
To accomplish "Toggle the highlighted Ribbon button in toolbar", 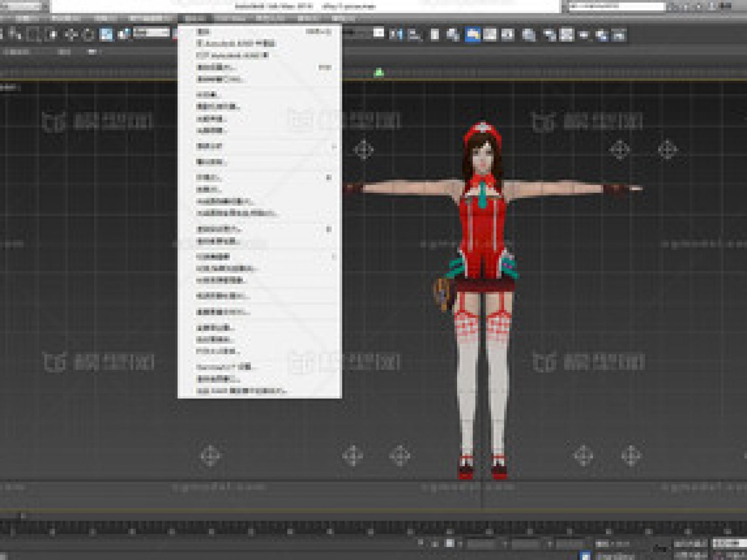I will point(472,35).
